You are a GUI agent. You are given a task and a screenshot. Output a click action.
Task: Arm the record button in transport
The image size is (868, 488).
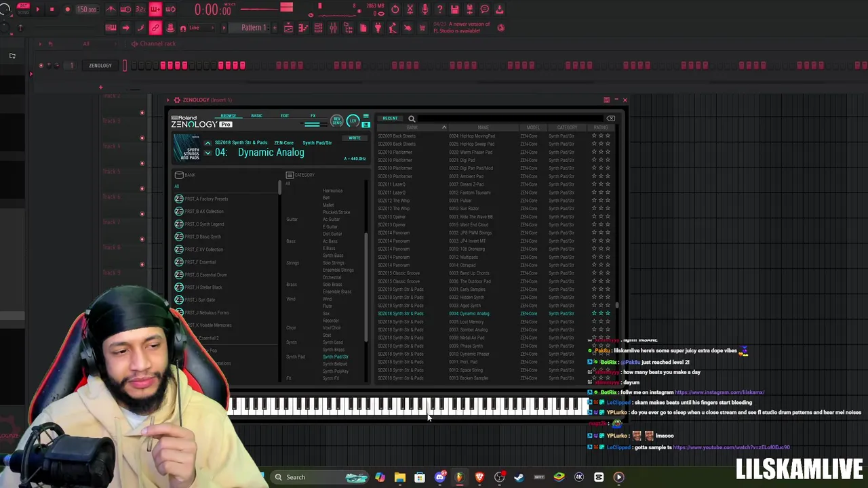click(x=67, y=9)
